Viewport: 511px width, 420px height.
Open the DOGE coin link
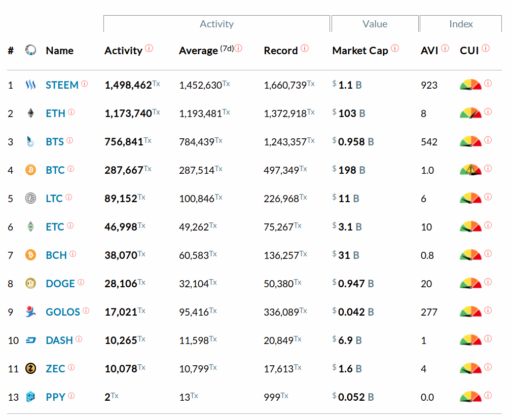coord(60,284)
